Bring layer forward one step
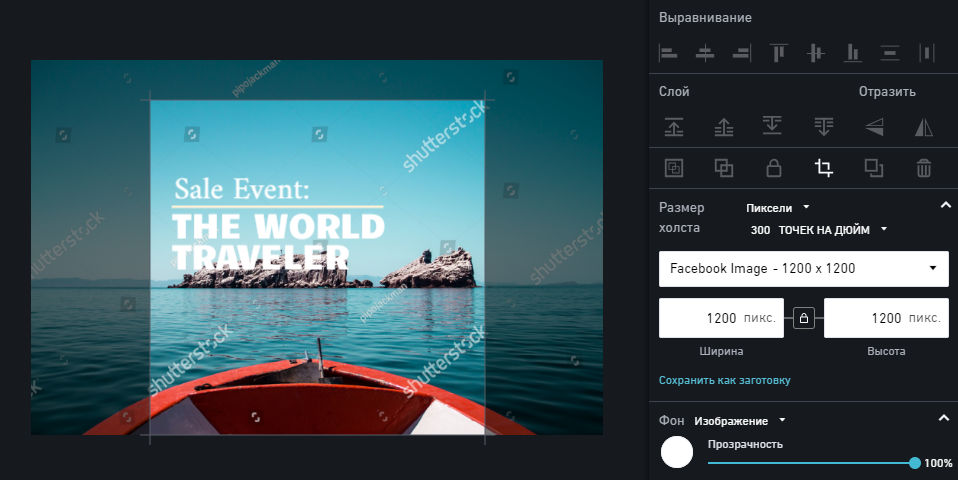Screen dimensions: 958x480 pos(724,126)
